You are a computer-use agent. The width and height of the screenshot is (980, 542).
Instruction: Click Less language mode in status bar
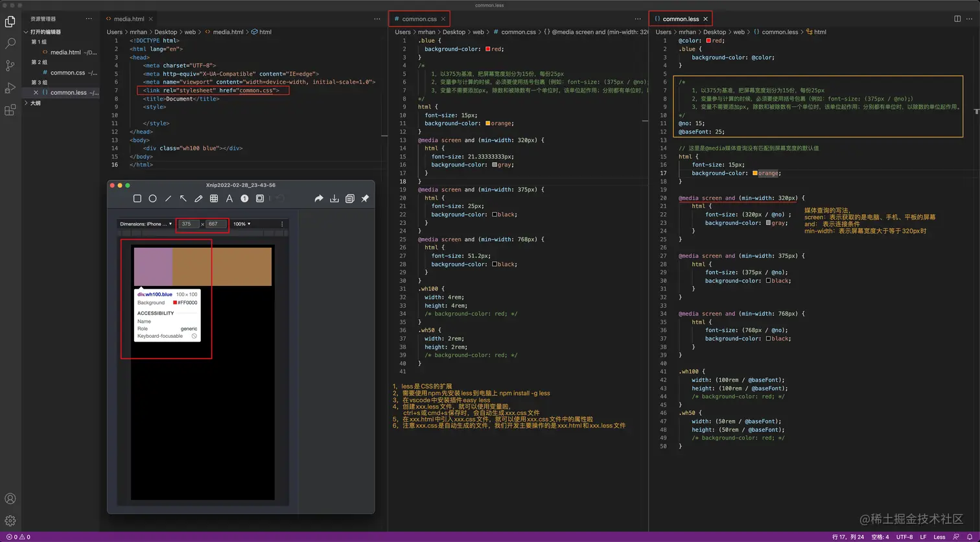tap(939, 537)
